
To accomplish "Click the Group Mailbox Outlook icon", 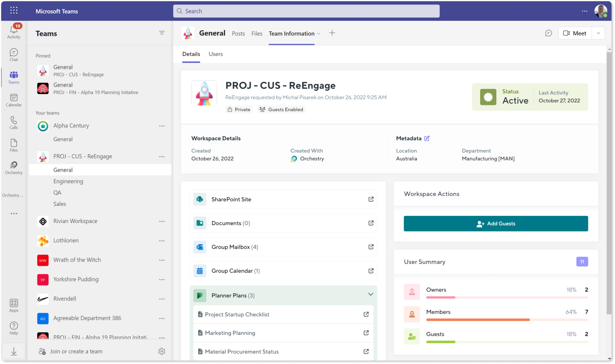I will coord(200,247).
